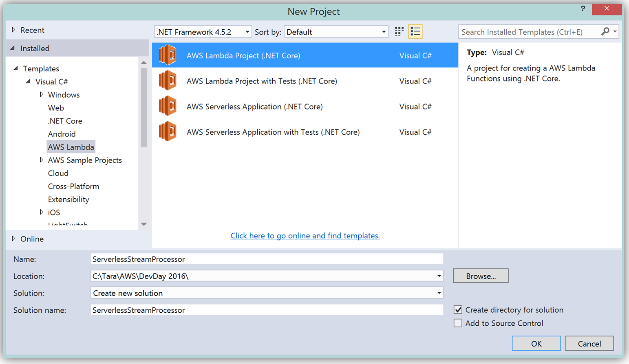Screen dimensions: 629x364
Task: Select .NET Core in the templates tree
Action: tap(65, 121)
